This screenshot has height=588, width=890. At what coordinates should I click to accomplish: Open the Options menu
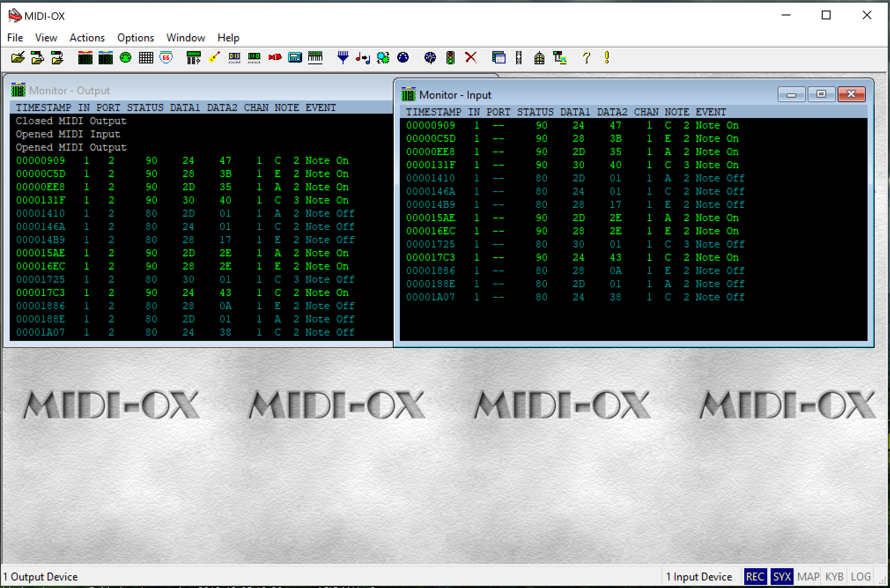pyautogui.click(x=135, y=38)
